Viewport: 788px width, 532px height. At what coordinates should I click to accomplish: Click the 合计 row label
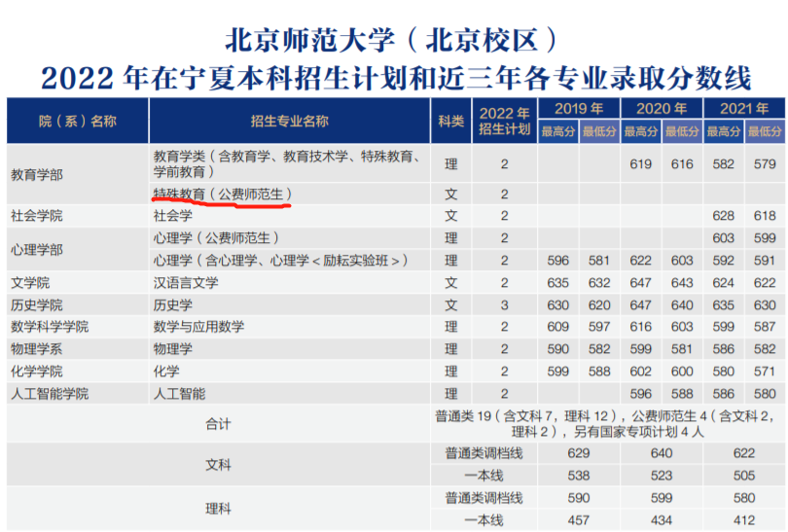pos(218,424)
